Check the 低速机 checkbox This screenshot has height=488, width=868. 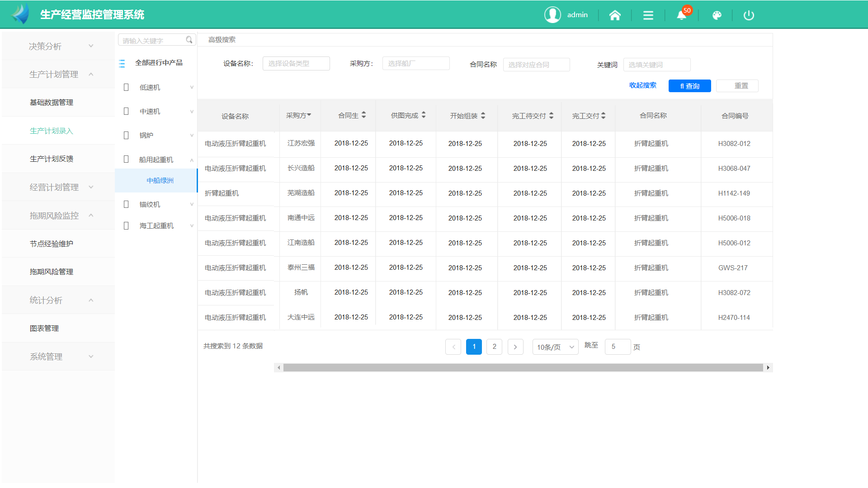coord(126,87)
